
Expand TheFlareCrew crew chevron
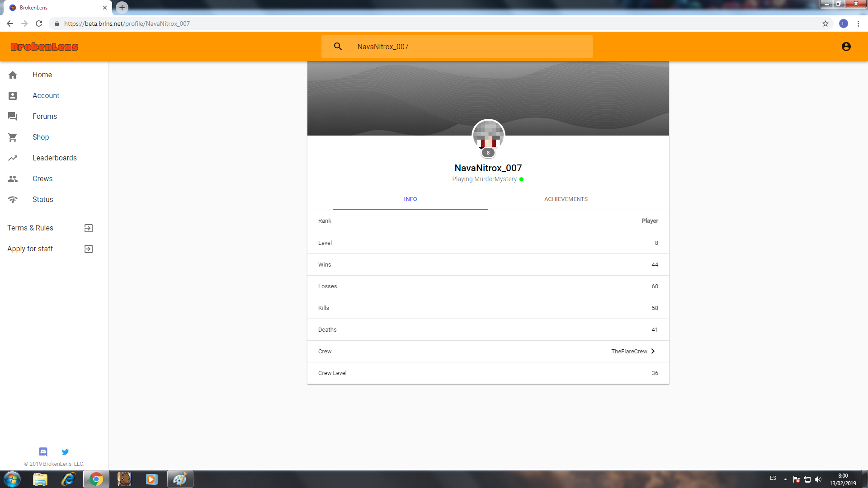(653, 352)
